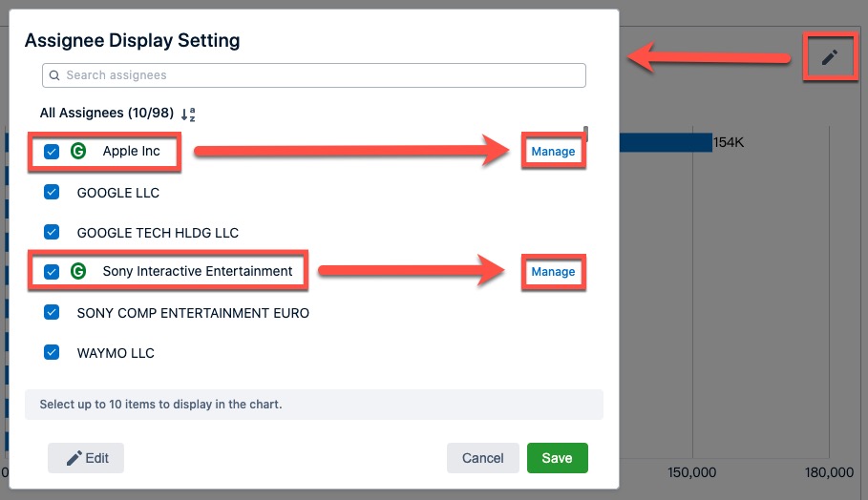Click the assignee list scrollbar thumb
The image size is (868, 500).
coord(586,133)
